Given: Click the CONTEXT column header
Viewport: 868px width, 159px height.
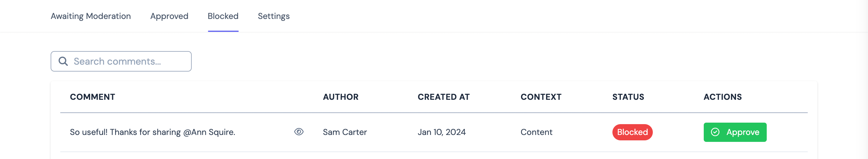Looking at the screenshot, I should (541, 97).
